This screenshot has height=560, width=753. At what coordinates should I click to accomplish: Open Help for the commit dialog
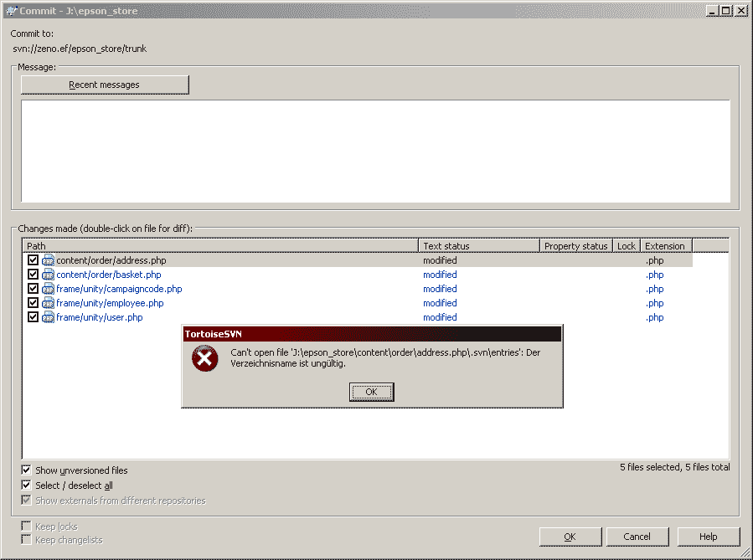pyautogui.click(x=709, y=537)
